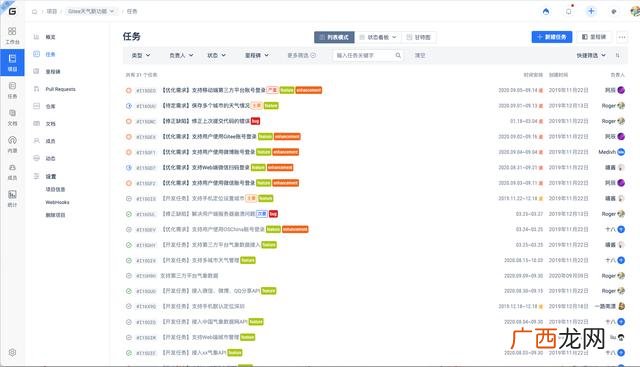Click feature tag on 支持第三方平台气象数据接入 row
The height and width of the screenshot is (367, 640).
click(269, 245)
